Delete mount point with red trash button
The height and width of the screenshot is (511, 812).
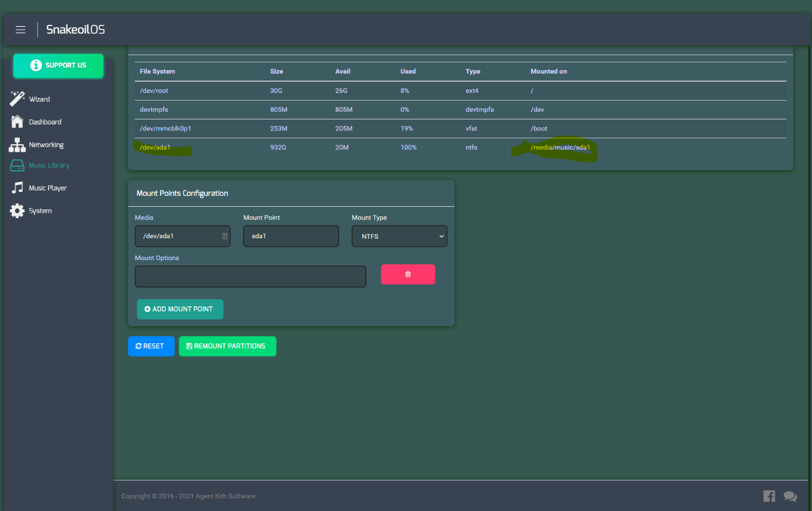pos(408,274)
